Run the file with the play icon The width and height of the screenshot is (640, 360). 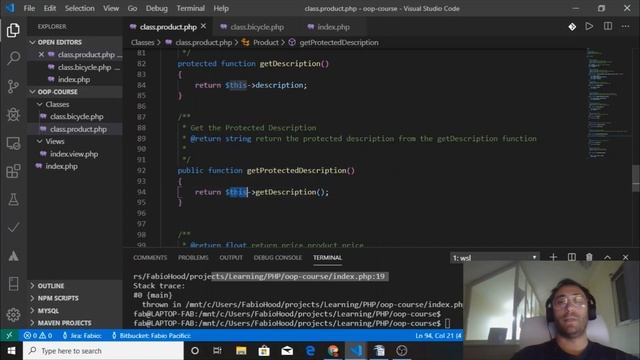click(589, 27)
